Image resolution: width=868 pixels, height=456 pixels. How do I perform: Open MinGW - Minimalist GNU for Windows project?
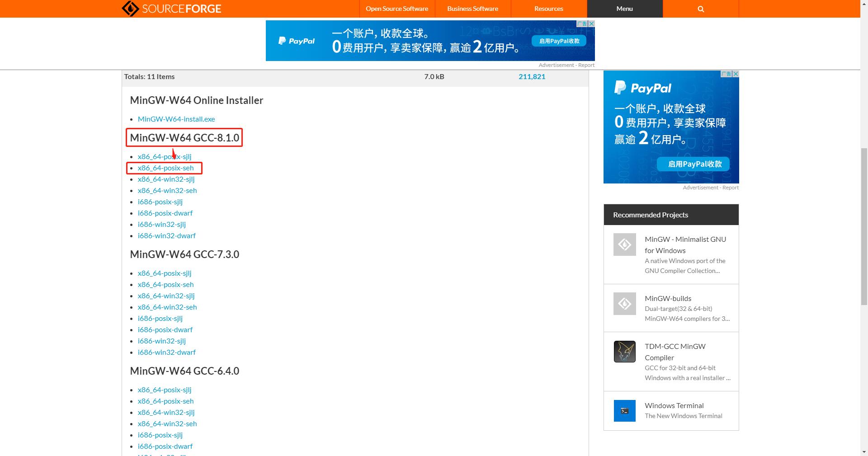click(685, 244)
